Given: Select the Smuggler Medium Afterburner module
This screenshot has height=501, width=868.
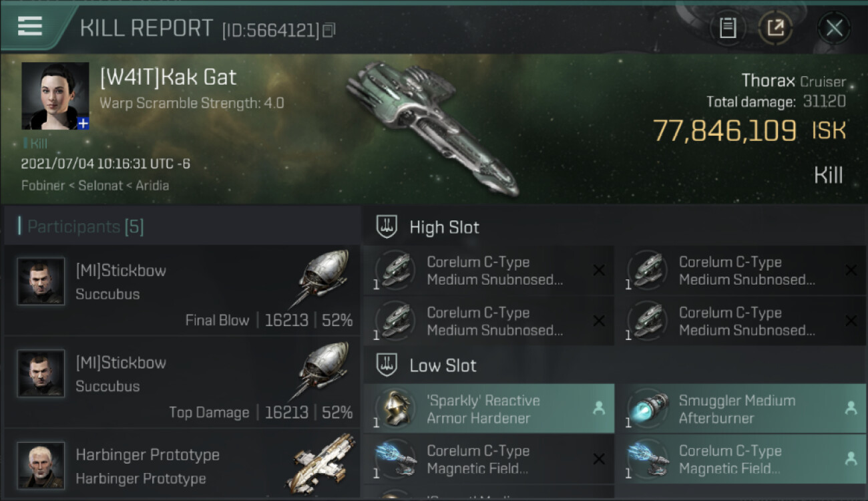Looking at the screenshot, I should (x=741, y=409).
